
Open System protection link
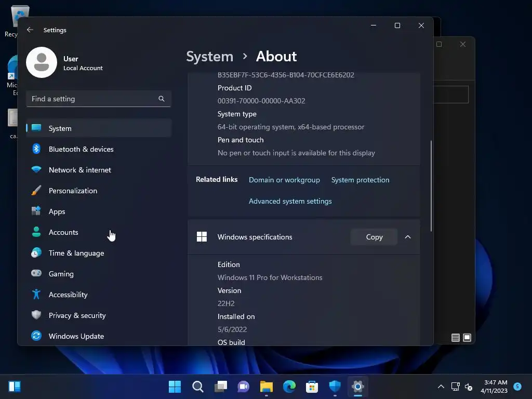pyautogui.click(x=360, y=180)
